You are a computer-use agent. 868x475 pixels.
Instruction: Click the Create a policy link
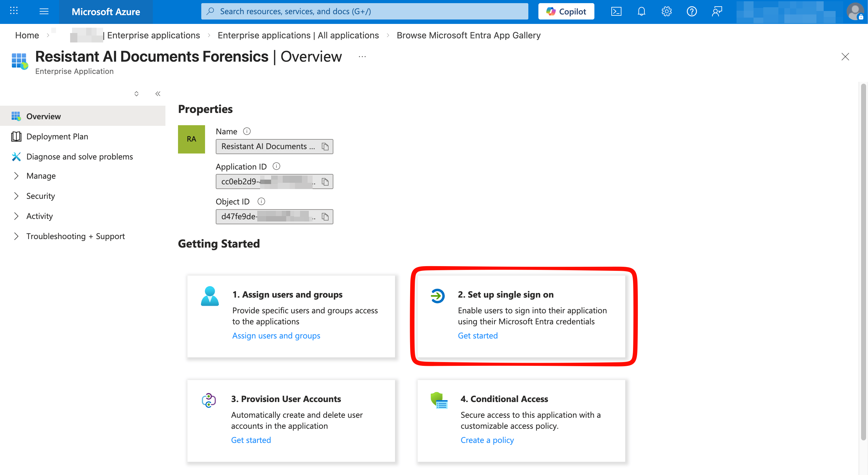(x=487, y=440)
